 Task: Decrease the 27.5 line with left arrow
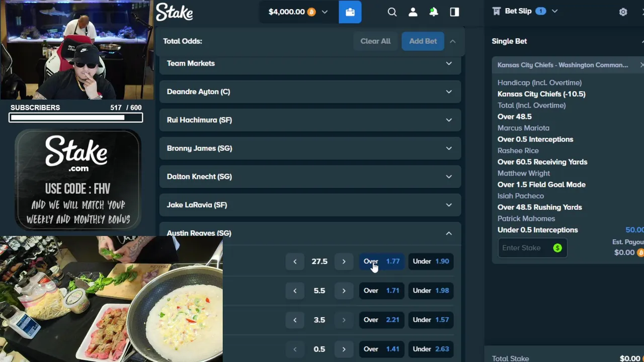[x=295, y=261]
